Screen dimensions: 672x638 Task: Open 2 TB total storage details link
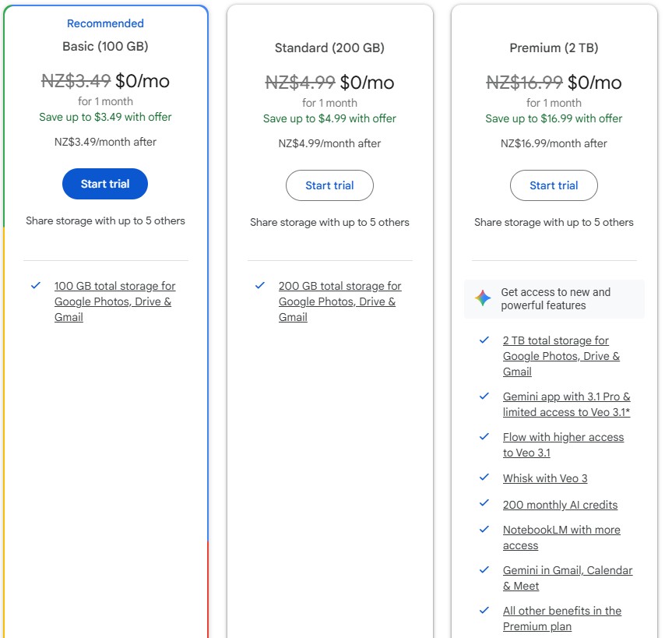coord(561,356)
